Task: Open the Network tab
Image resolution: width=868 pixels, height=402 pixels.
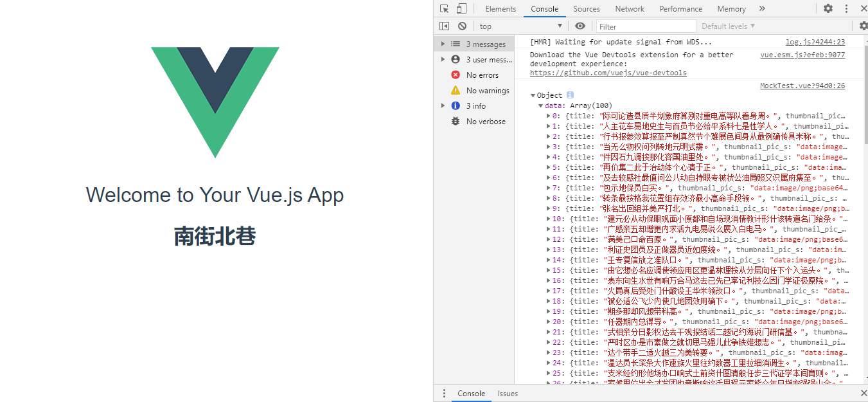Action: coord(630,8)
